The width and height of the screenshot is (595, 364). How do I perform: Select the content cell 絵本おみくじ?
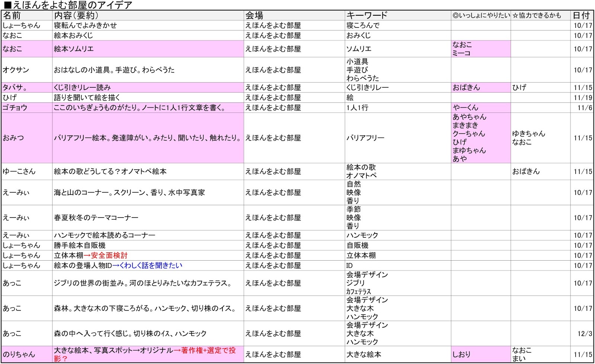tap(148, 35)
